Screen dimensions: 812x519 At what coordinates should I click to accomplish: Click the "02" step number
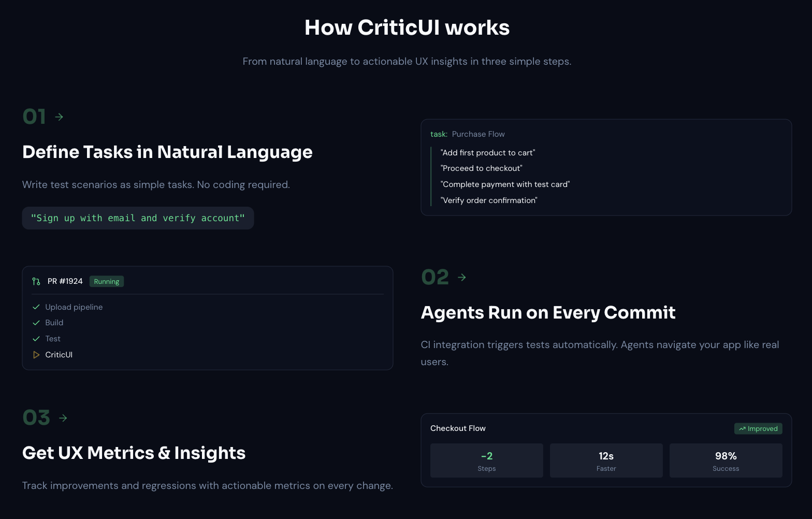(x=435, y=278)
